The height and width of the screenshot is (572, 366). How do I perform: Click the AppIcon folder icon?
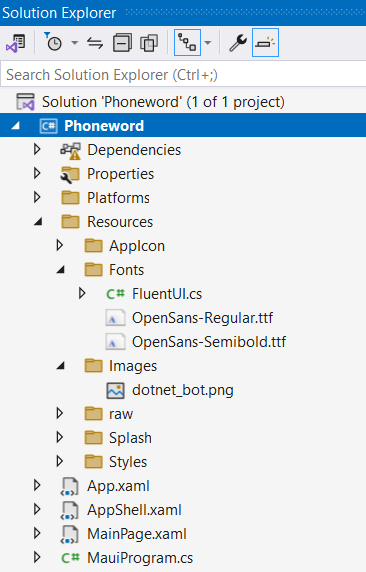click(x=93, y=246)
